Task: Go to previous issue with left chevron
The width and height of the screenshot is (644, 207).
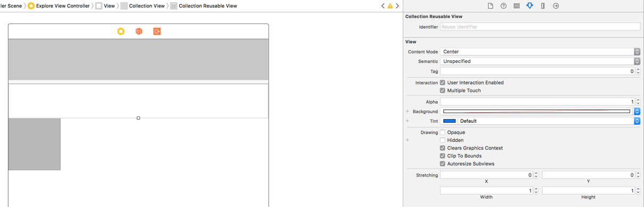Action: [x=382, y=6]
